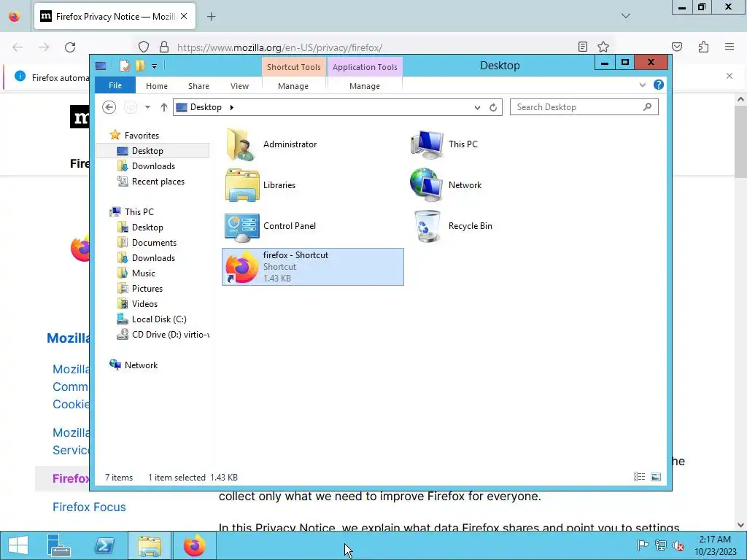Click Firefox tracking protection shield icon
The image size is (747, 560).
coord(144,47)
